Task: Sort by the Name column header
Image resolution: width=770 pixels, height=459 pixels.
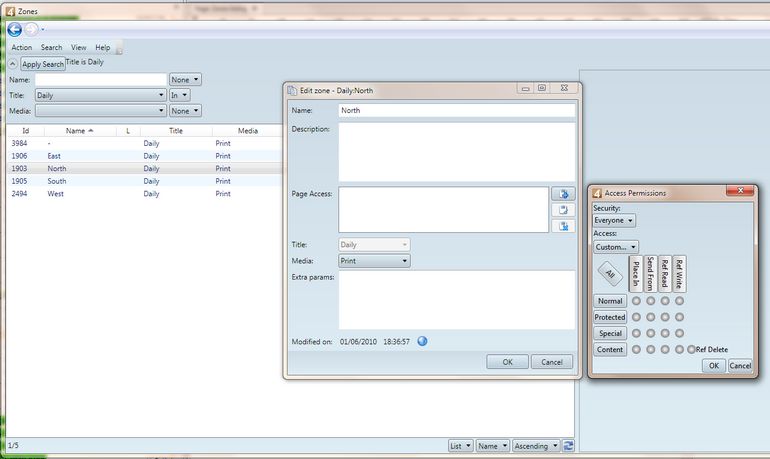Action: coord(80,131)
